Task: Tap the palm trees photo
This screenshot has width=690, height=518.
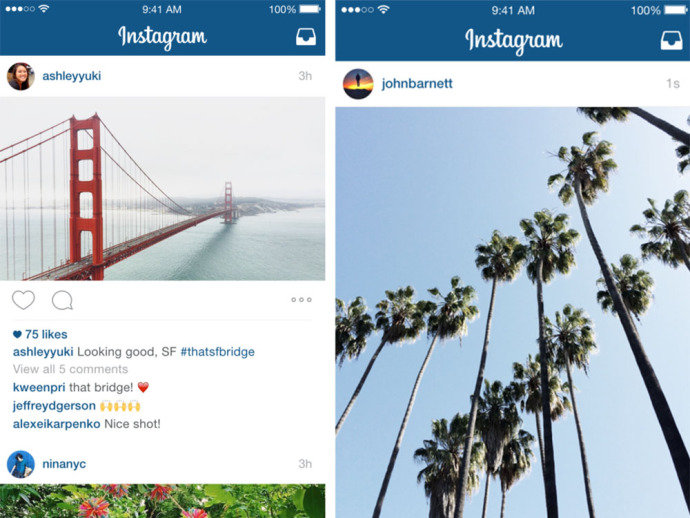Action: click(x=513, y=312)
